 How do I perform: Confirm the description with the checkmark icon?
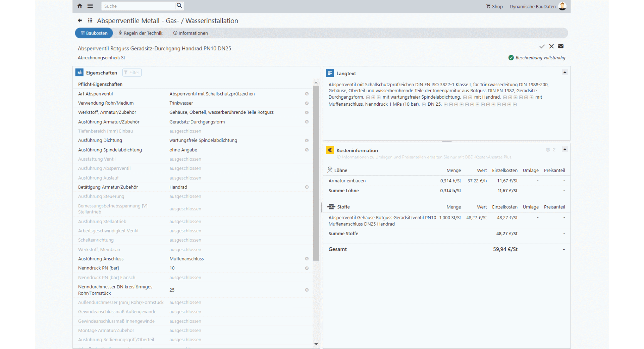pyautogui.click(x=542, y=46)
